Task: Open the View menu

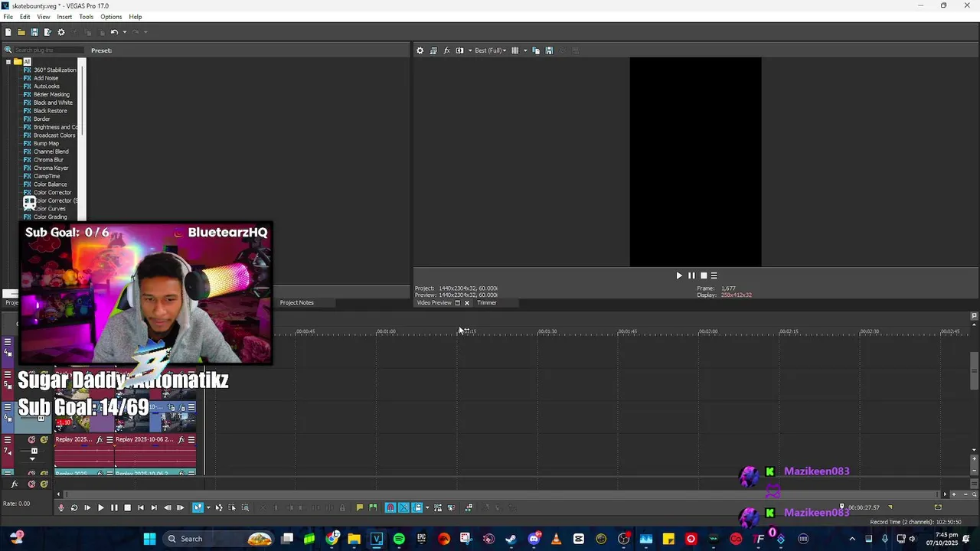Action: pyautogui.click(x=44, y=17)
